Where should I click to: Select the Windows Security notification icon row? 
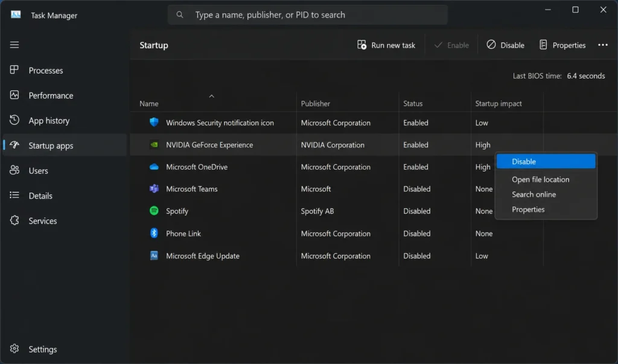pyautogui.click(x=374, y=123)
